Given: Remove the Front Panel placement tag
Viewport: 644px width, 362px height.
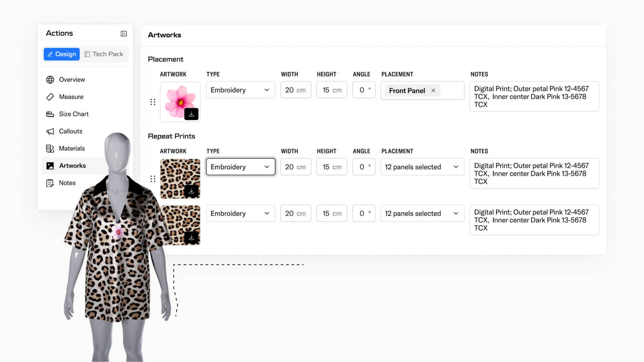Looking at the screenshot, I should point(433,91).
